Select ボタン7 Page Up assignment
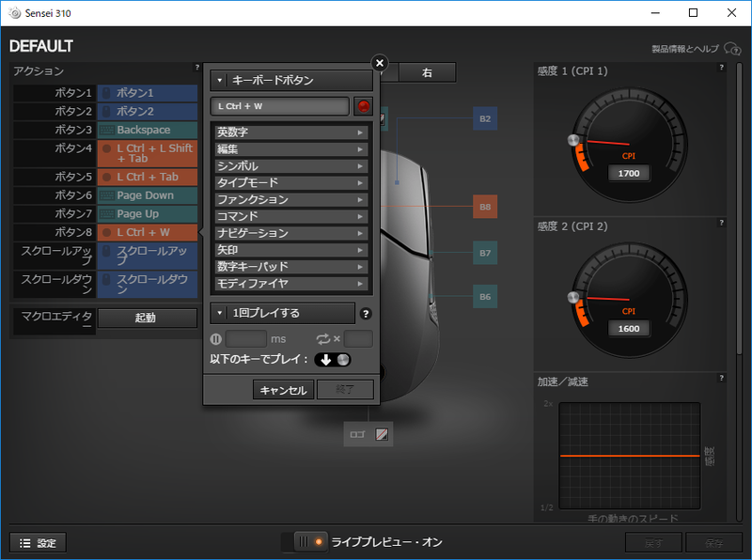752x560 pixels. point(148,214)
